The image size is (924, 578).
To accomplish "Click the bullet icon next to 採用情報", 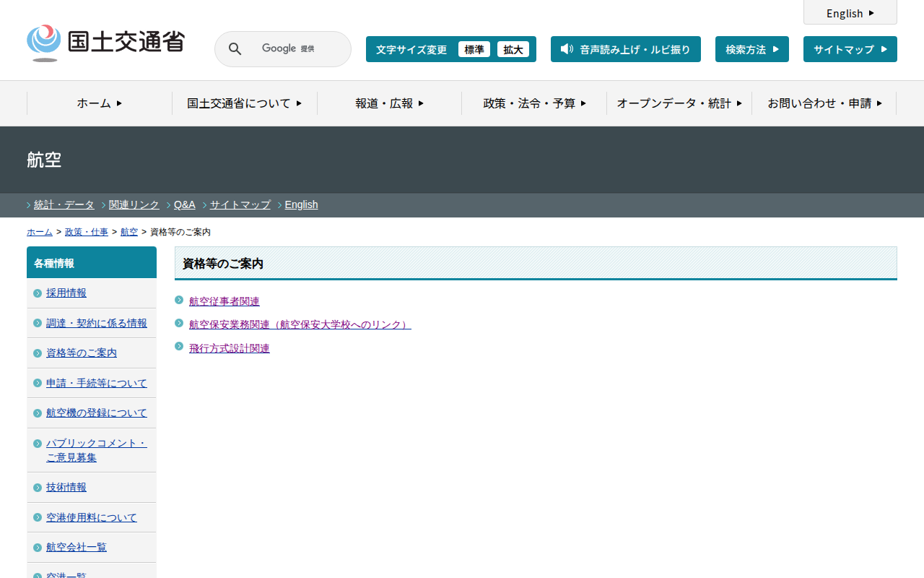I will point(38,293).
